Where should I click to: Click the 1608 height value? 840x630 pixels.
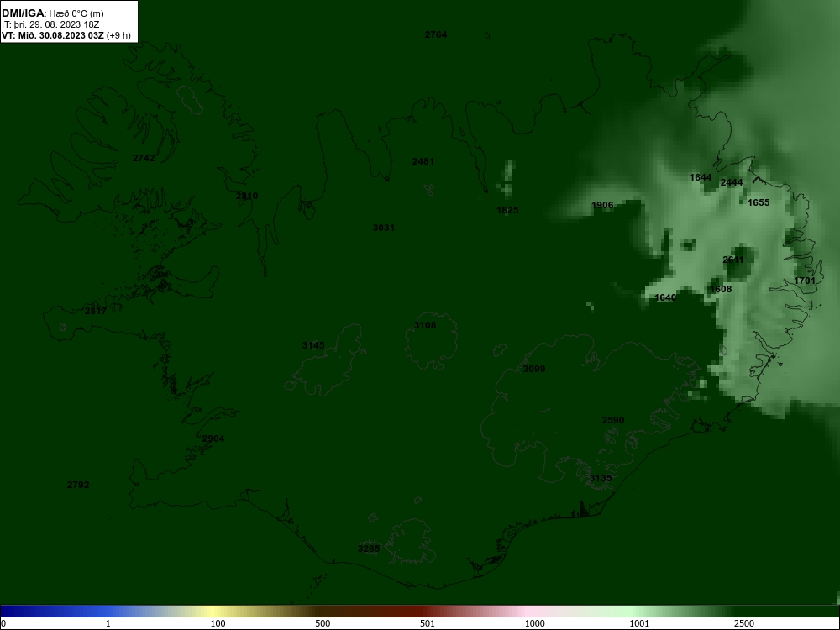click(721, 289)
